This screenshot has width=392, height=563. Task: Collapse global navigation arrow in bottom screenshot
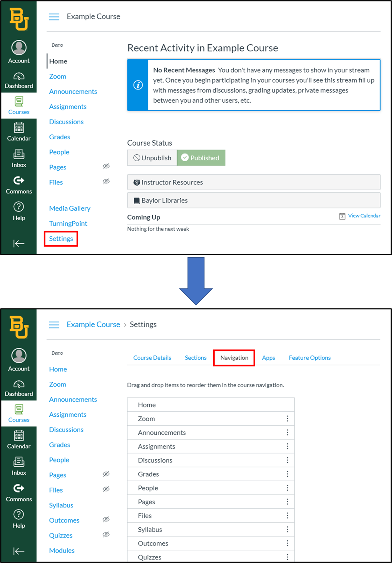pyautogui.click(x=19, y=551)
